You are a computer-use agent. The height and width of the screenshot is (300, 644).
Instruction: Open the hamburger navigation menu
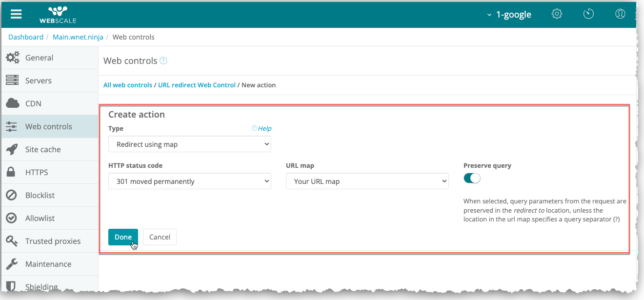coord(16,14)
